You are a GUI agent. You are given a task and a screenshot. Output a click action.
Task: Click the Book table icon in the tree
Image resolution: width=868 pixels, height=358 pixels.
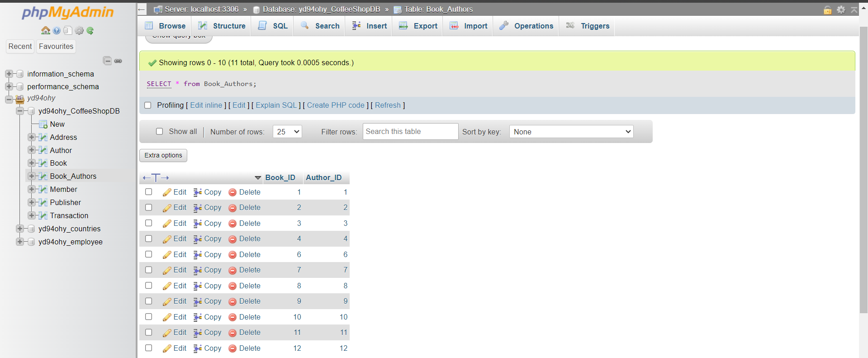[x=43, y=163]
